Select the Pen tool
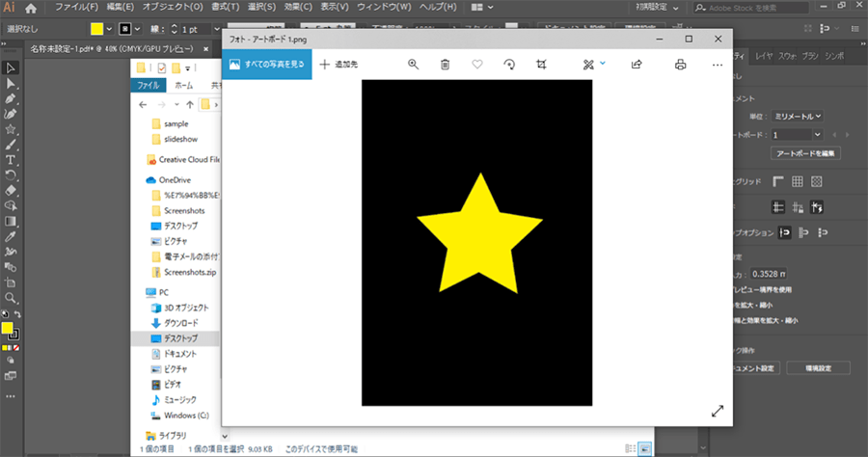 click(11, 98)
